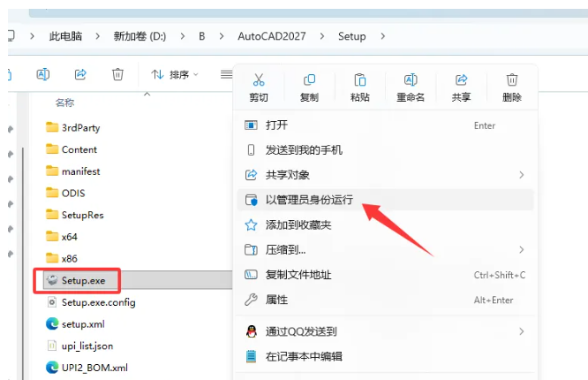Screen dimensions: 588x380
Task: Click 复制文件地址 menu option
Action: (298, 275)
